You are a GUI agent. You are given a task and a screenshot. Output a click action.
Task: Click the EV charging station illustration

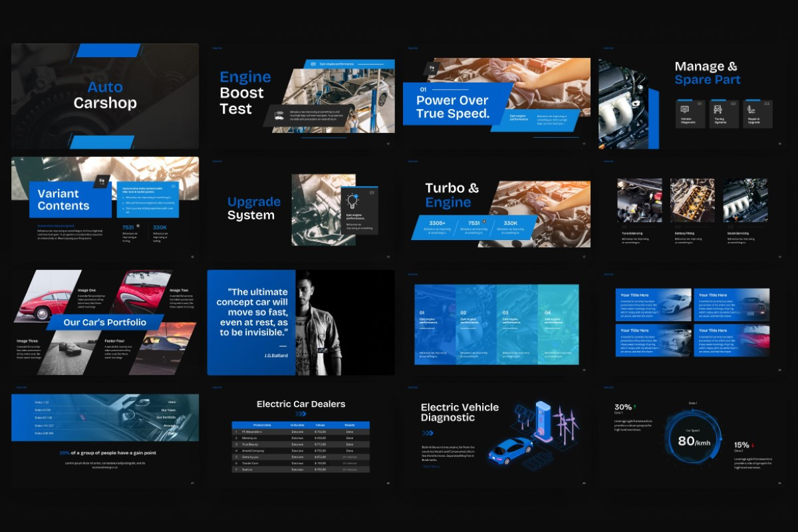tap(543, 421)
